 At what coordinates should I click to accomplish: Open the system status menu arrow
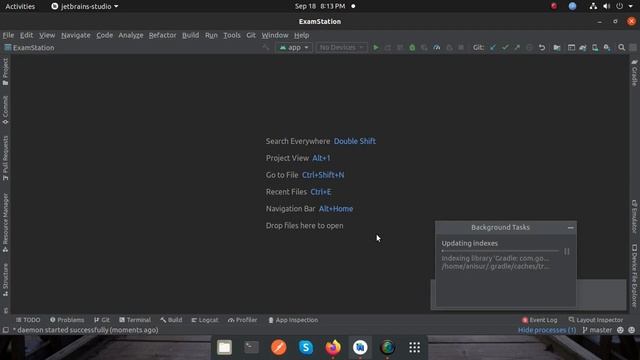pyautogui.click(x=631, y=6)
